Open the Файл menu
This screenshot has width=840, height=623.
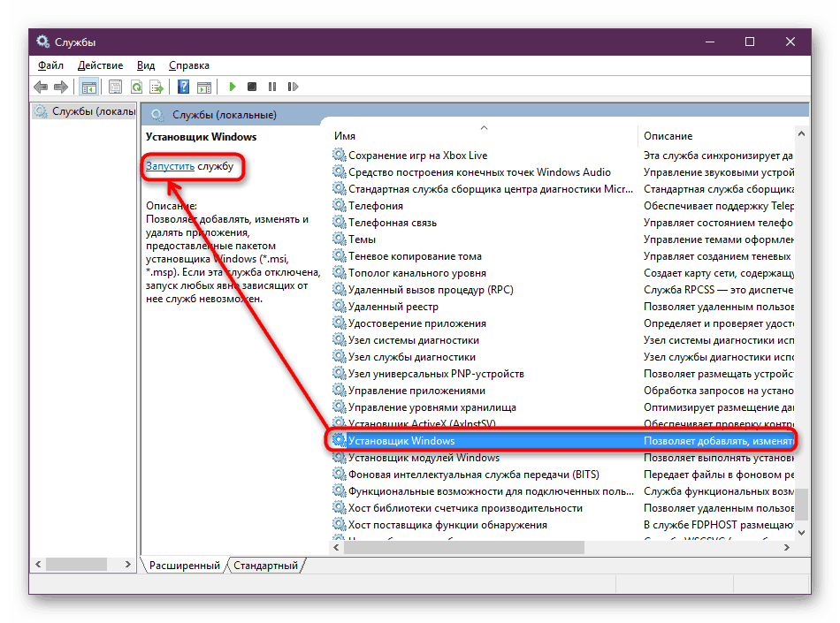[x=50, y=65]
